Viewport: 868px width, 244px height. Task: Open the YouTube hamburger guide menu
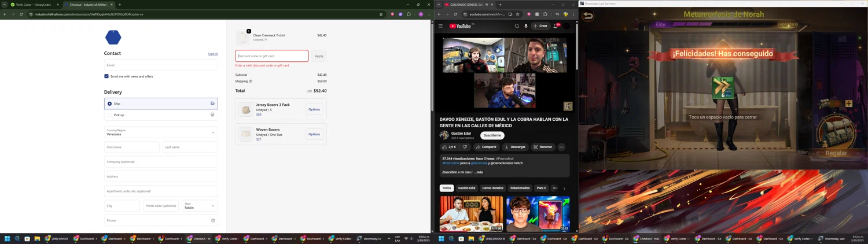440,26
